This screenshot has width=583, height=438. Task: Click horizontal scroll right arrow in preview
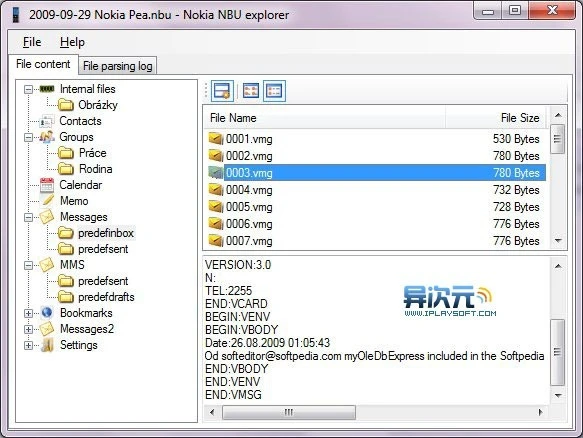(540, 412)
